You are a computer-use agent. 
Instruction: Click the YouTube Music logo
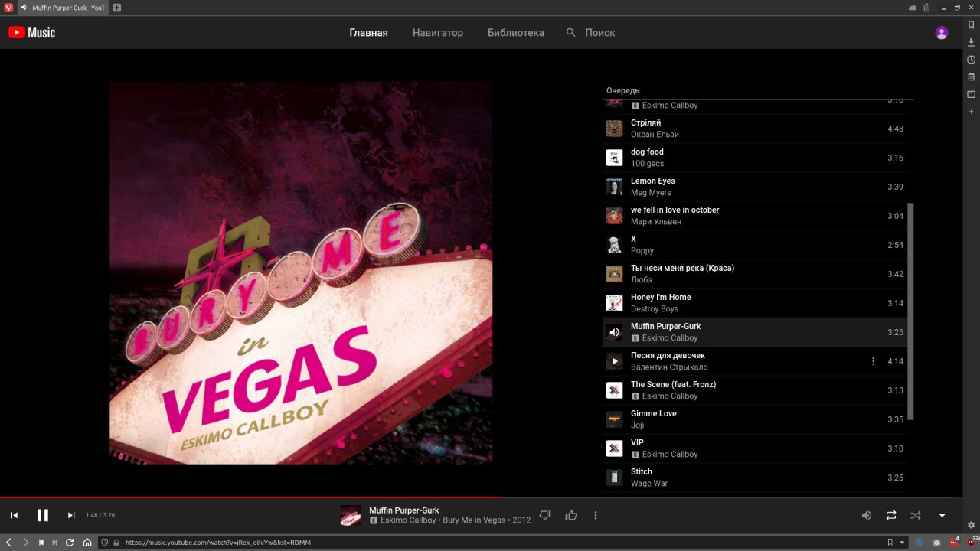[31, 33]
